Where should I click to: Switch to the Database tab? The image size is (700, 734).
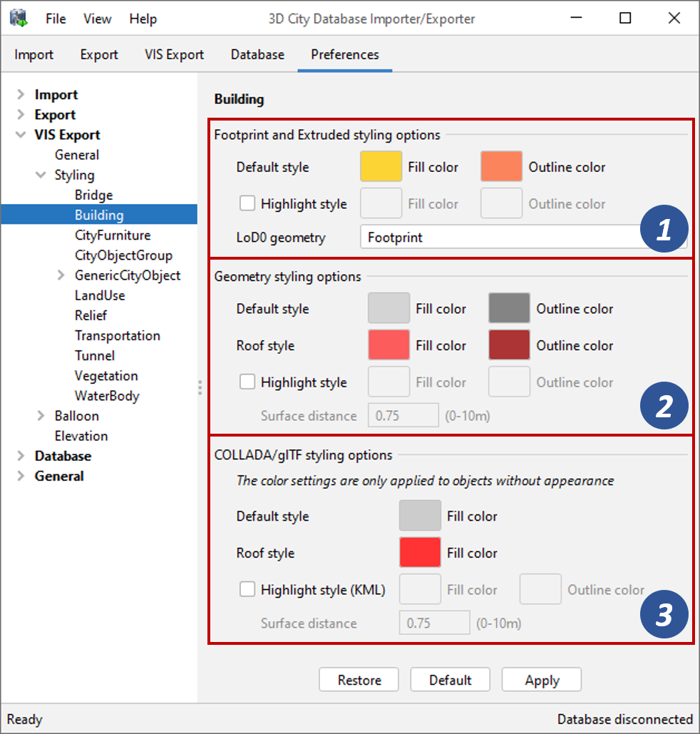click(257, 54)
